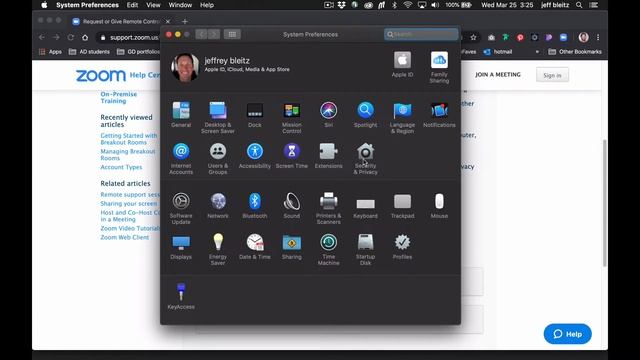Open Notifications preferences
The width and height of the screenshot is (640, 360).
pos(439,115)
